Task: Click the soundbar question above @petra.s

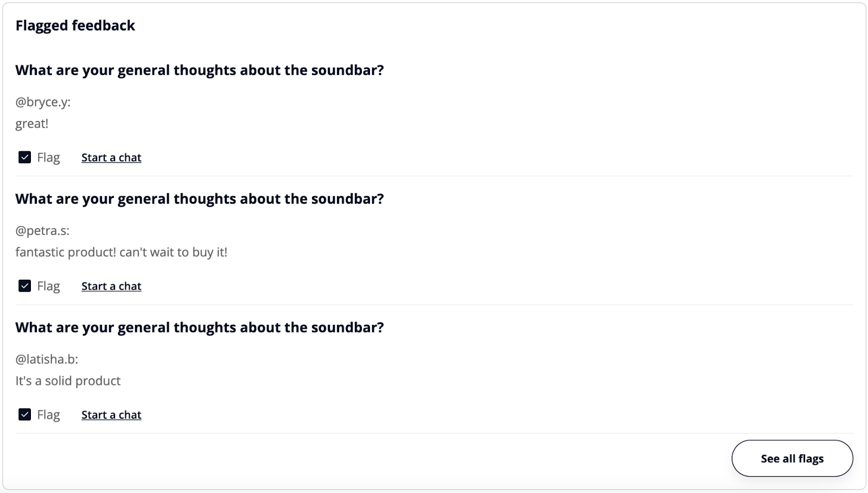Action: coord(199,199)
